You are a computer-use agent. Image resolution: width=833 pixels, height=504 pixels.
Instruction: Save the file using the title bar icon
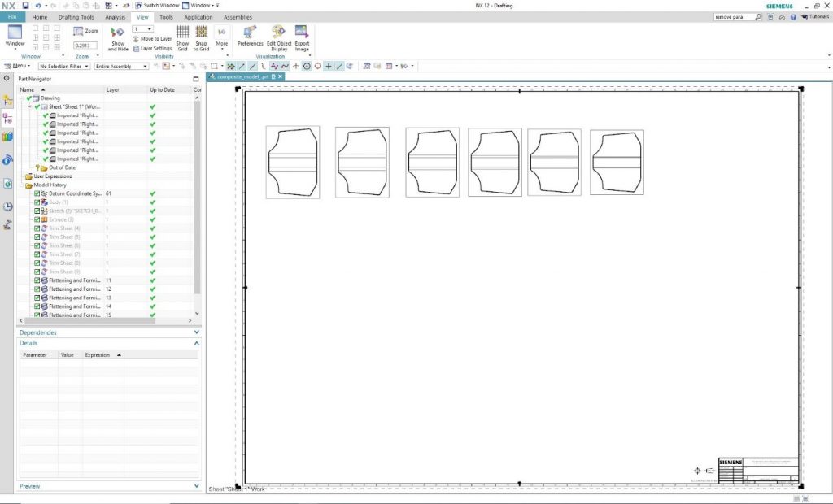[25, 6]
